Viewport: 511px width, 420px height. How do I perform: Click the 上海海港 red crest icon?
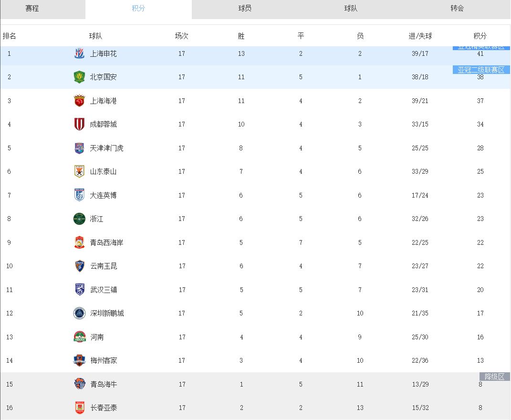click(x=79, y=101)
